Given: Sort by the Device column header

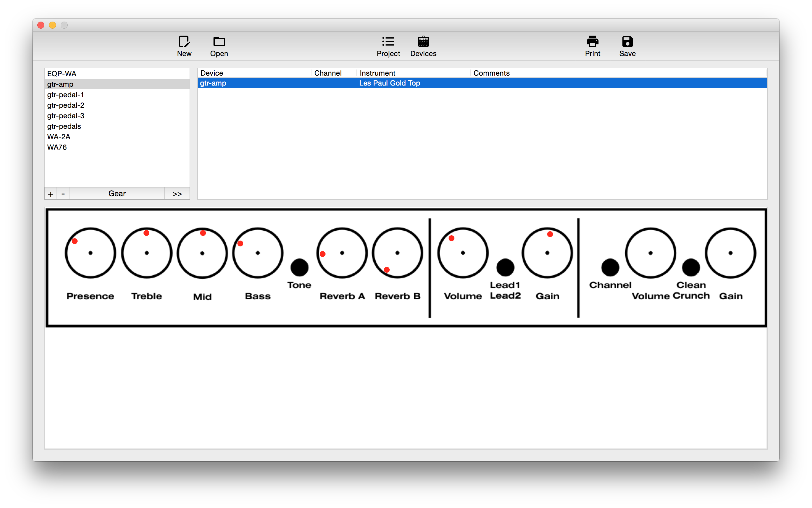Looking at the screenshot, I should pyautogui.click(x=254, y=73).
